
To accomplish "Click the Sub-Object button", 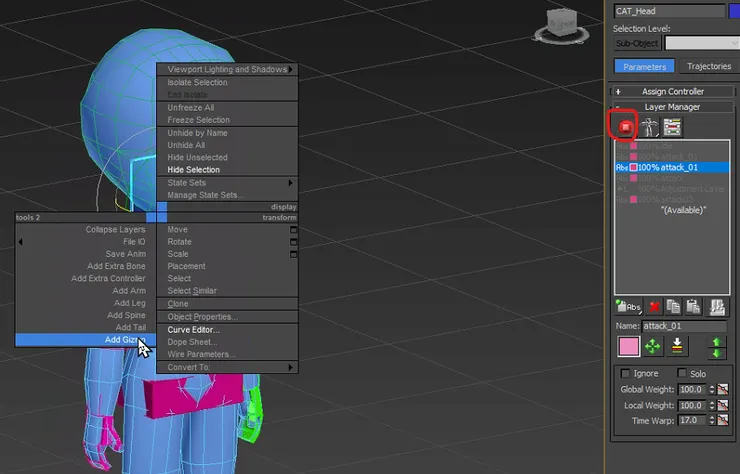I will [x=637, y=43].
